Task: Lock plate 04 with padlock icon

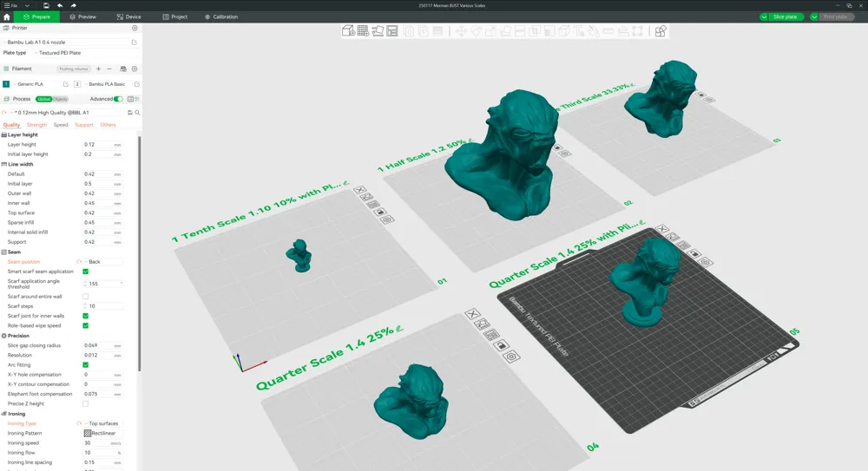Action: [x=501, y=346]
